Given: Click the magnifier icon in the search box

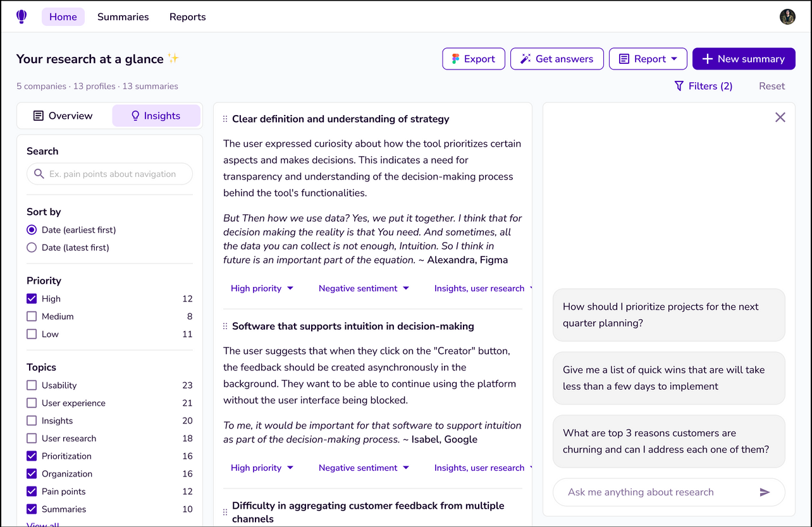Looking at the screenshot, I should tap(39, 174).
